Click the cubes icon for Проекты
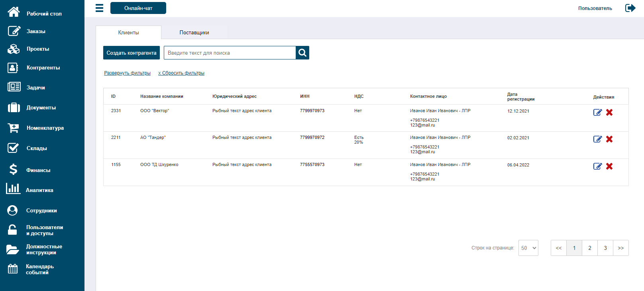 coord(14,49)
